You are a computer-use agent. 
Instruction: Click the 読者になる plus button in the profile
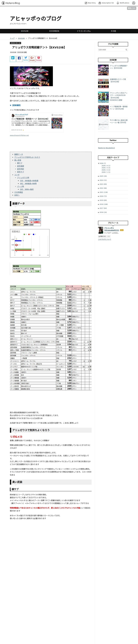(102, 236)
